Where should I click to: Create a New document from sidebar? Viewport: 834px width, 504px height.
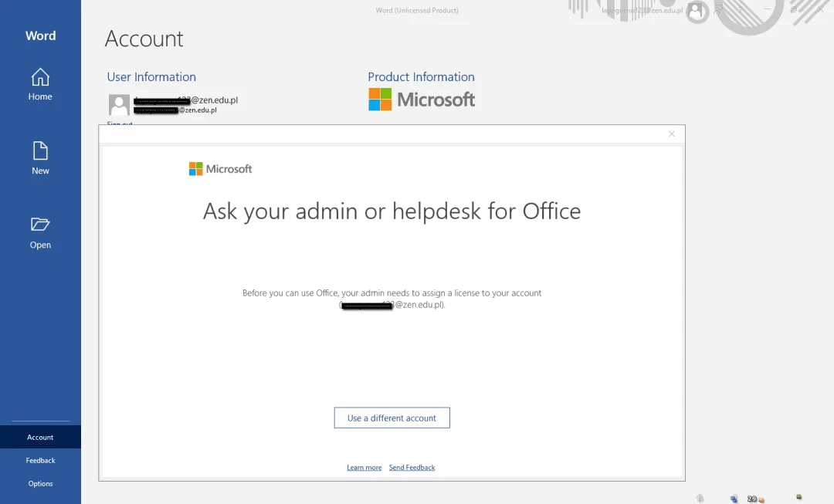point(40,158)
